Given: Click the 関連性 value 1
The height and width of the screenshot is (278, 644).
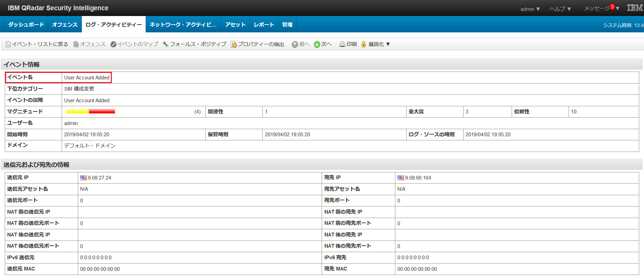Looking at the screenshot, I should (266, 112).
